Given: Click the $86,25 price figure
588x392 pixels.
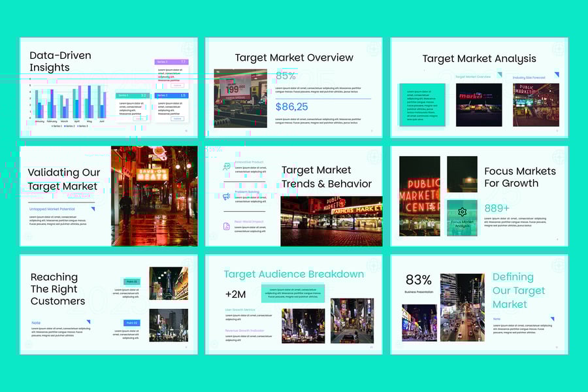Looking at the screenshot, I should click(x=291, y=106).
